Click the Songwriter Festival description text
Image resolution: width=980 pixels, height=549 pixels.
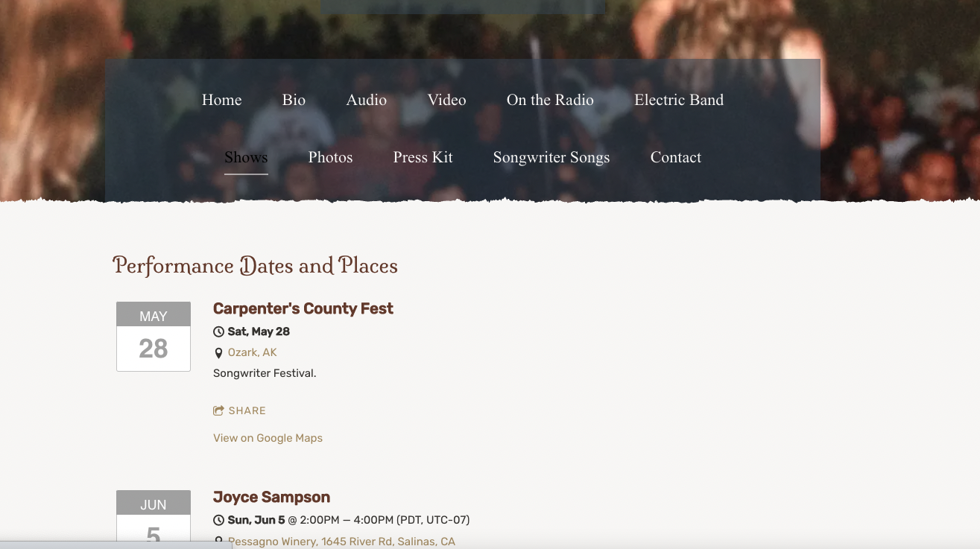coord(265,373)
